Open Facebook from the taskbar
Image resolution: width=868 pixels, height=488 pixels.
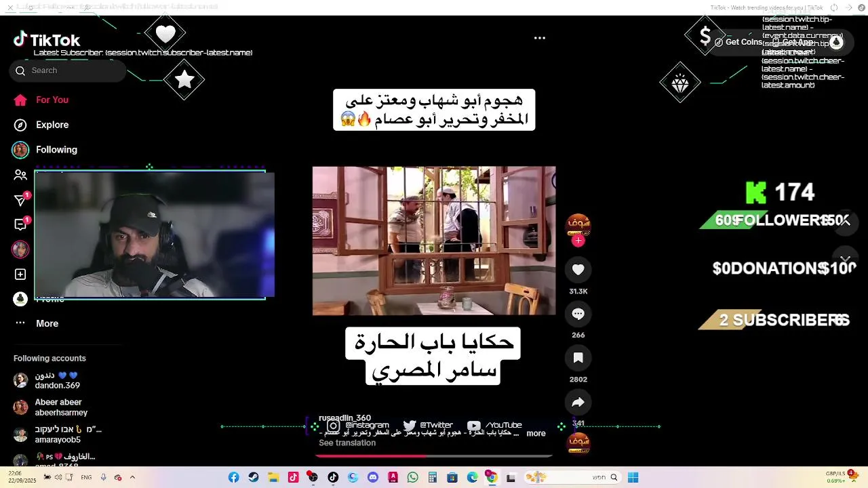(234, 478)
